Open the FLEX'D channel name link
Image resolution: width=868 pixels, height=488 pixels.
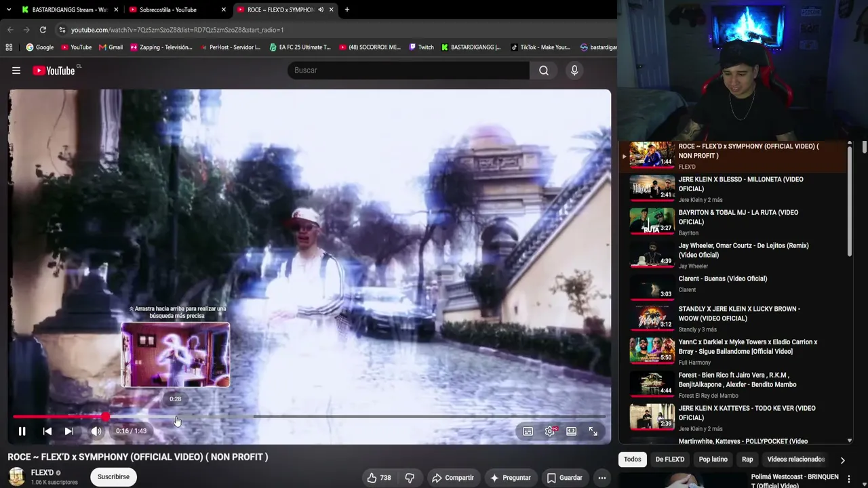point(42,472)
